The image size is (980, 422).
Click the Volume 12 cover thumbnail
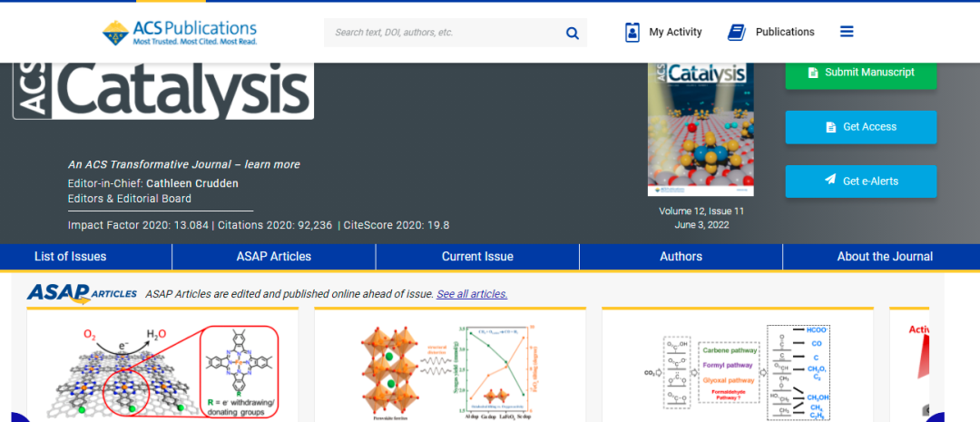pos(701,129)
